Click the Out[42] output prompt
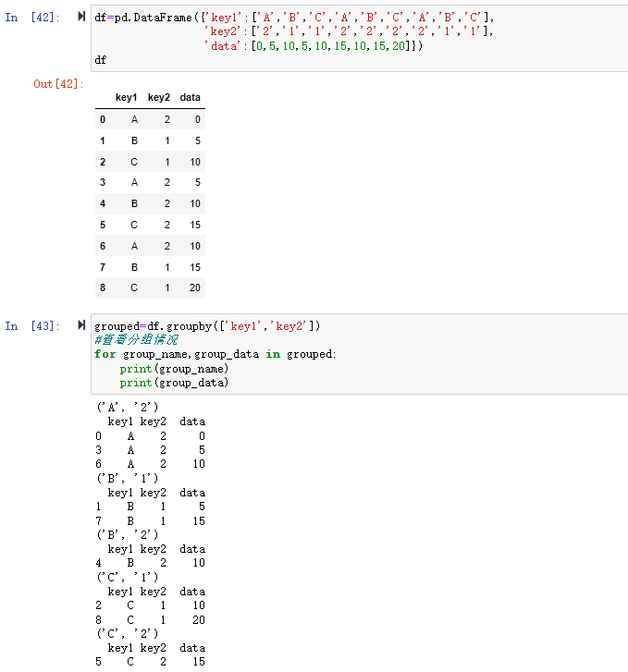This screenshot has width=628, height=672. tap(57, 84)
